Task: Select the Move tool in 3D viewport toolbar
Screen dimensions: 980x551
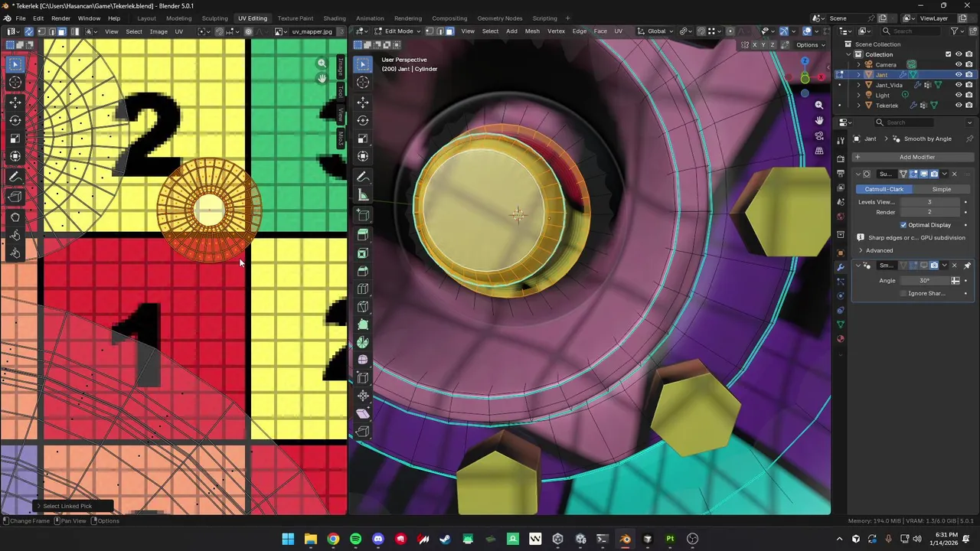Action: click(363, 101)
